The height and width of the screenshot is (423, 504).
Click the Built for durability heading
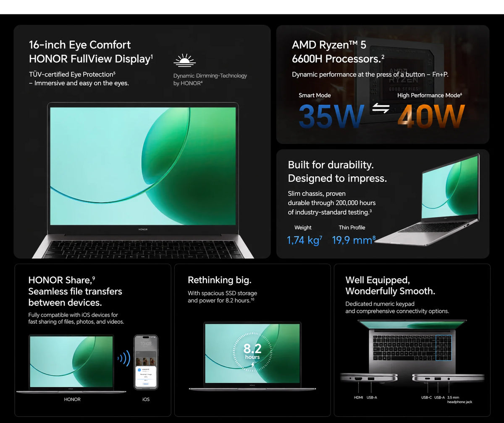click(337, 172)
